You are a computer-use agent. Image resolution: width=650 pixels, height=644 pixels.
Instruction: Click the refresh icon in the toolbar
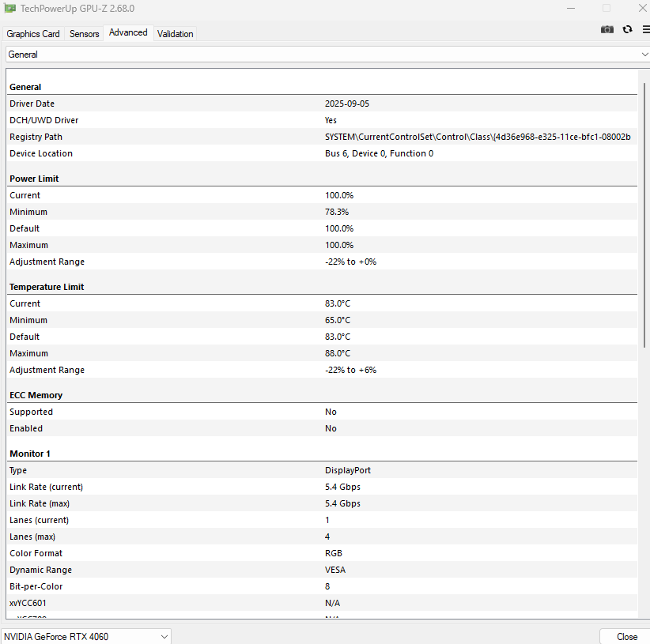[627, 29]
